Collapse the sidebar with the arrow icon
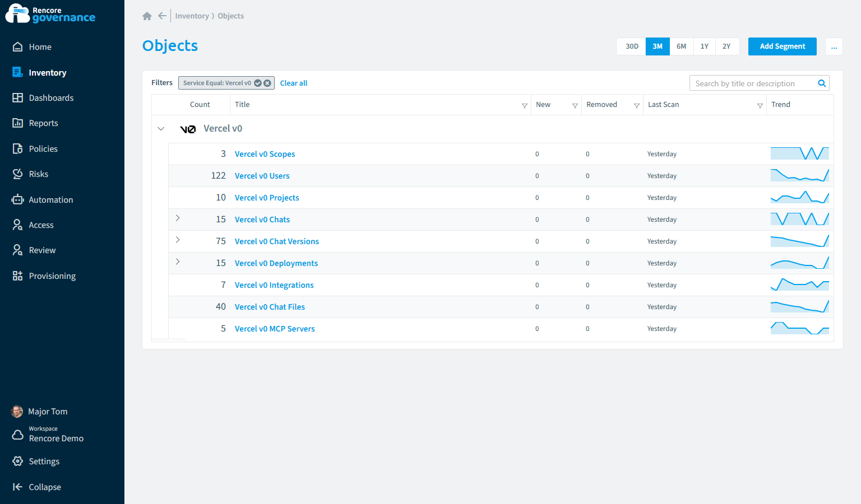861x504 pixels. coord(17,487)
